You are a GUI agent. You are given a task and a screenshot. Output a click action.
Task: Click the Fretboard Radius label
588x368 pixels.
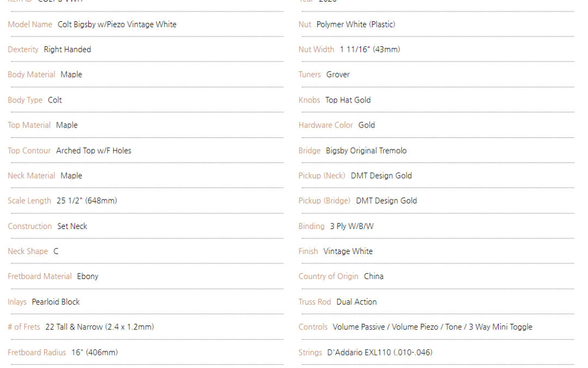(x=37, y=353)
